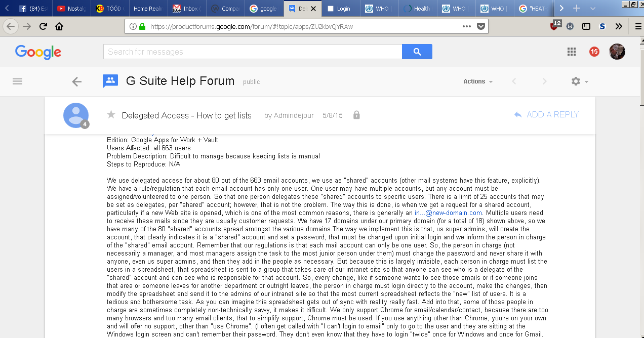This screenshot has width=644, height=338.
Task: Click the Google logo
Action: (38, 52)
